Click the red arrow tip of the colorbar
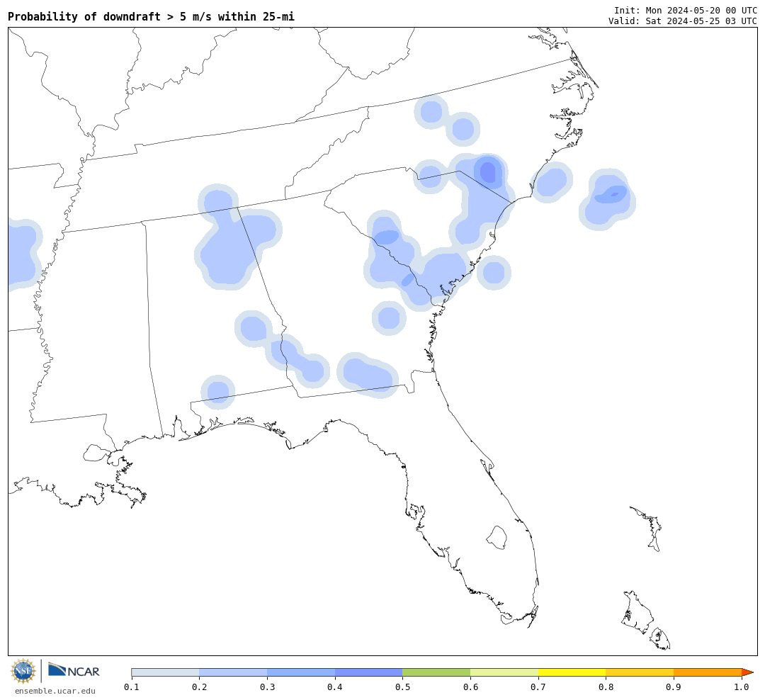Screen dimensions: 765x700 (x=747, y=672)
